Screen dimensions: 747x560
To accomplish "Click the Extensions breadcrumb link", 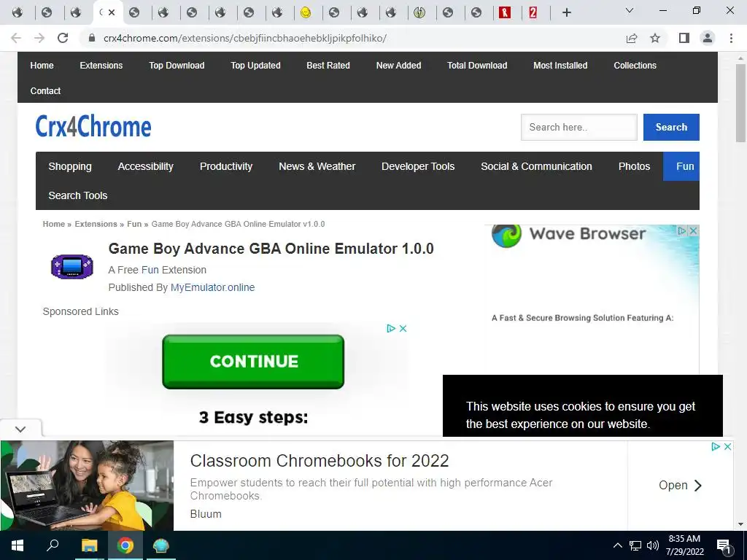I will coord(96,224).
